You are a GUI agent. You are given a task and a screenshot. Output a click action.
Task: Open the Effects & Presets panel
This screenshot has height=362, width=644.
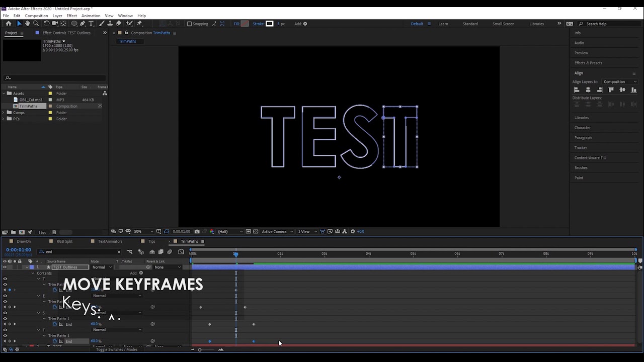point(588,63)
